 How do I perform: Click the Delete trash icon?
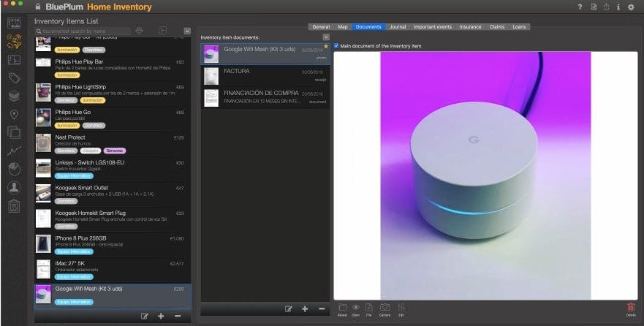pos(631,308)
